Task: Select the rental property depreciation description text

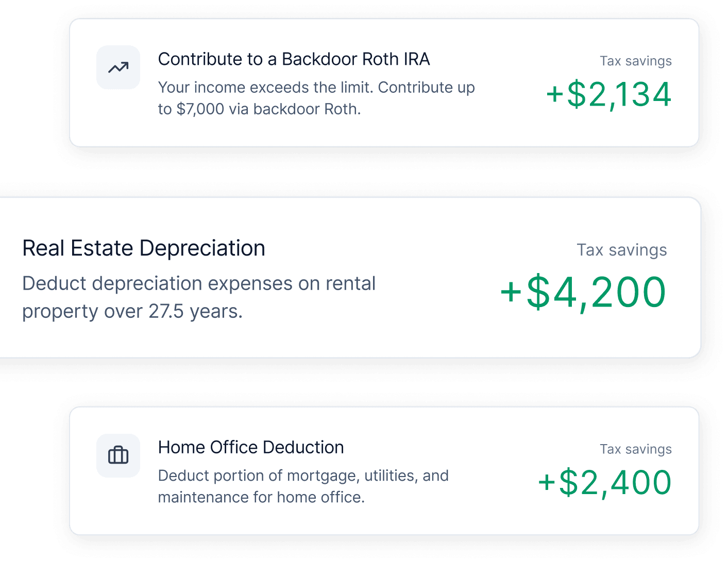Action: 199,297
